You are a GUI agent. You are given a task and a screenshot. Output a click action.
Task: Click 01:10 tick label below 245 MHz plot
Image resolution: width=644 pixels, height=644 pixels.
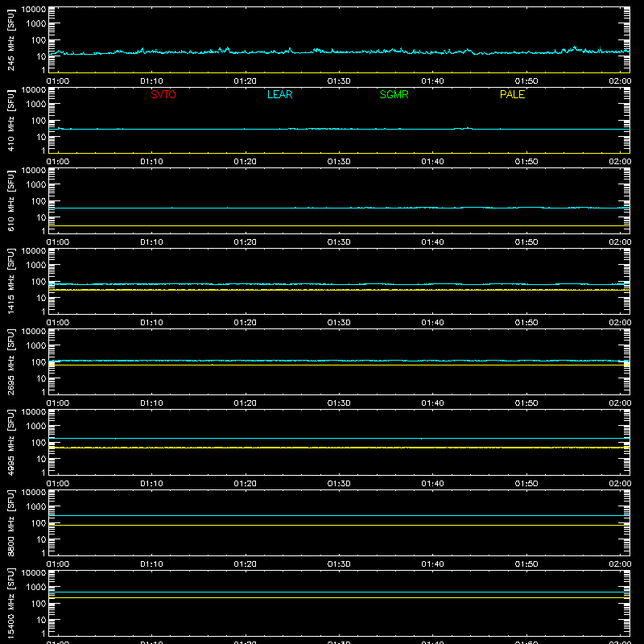pyautogui.click(x=151, y=81)
